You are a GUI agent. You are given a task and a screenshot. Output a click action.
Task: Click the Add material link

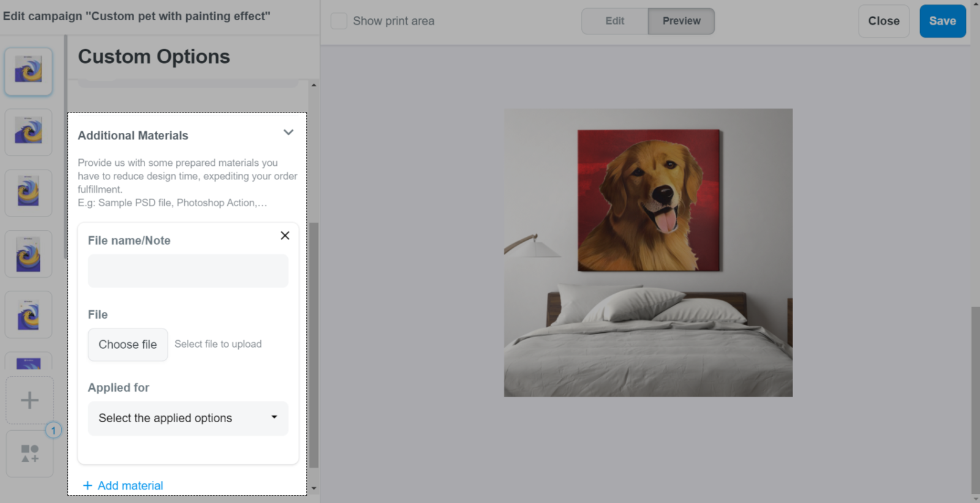pos(123,485)
